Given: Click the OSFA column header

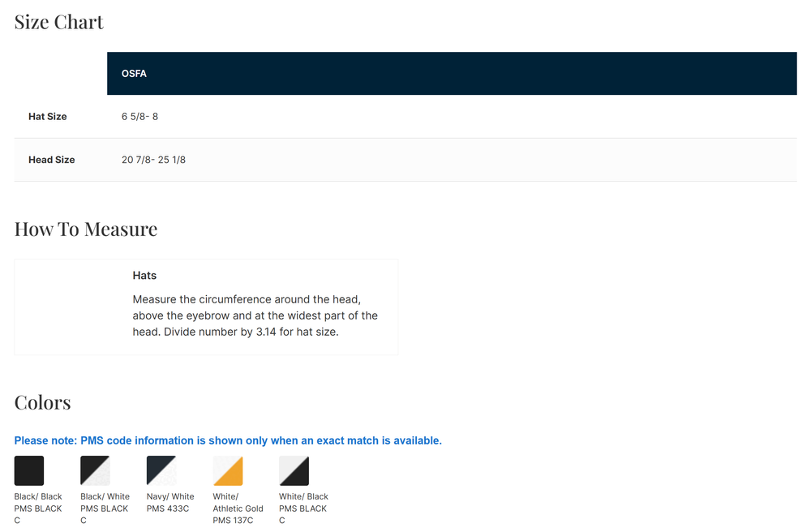Looking at the screenshot, I should [134, 74].
